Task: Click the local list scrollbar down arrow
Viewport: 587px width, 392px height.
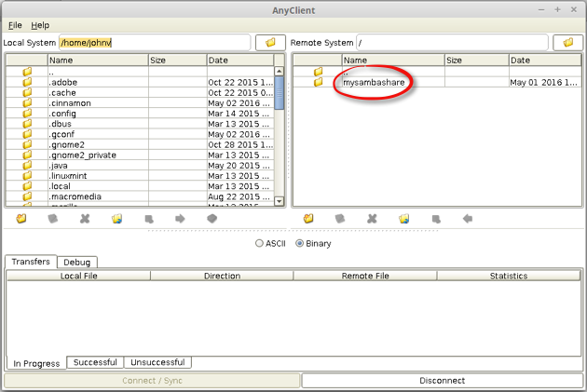Action: point(279,201)
